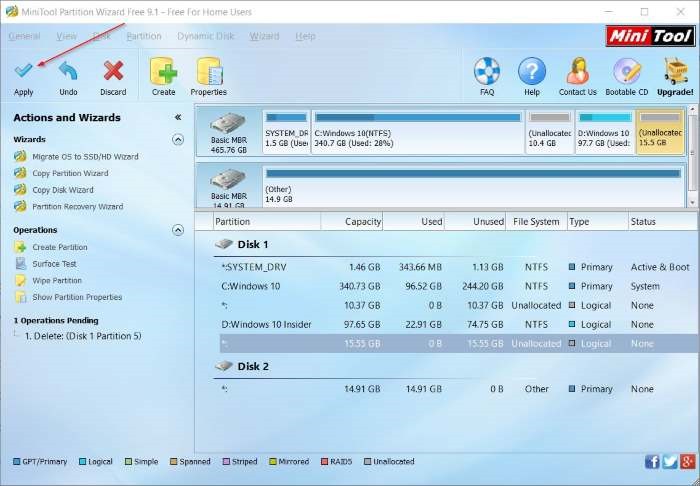Open the Dynamic Disk menu
This screenshot has width=700, height=486.
[206, 36]
